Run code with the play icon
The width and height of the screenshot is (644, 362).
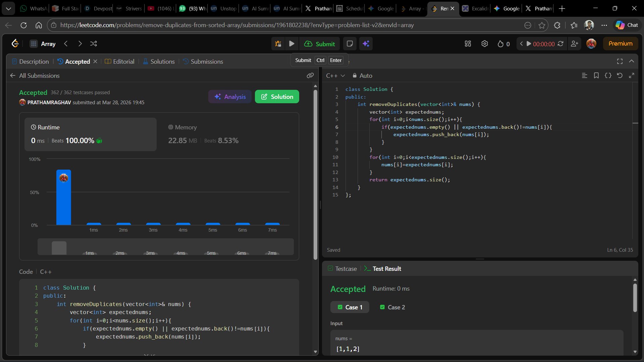(291, 44)
